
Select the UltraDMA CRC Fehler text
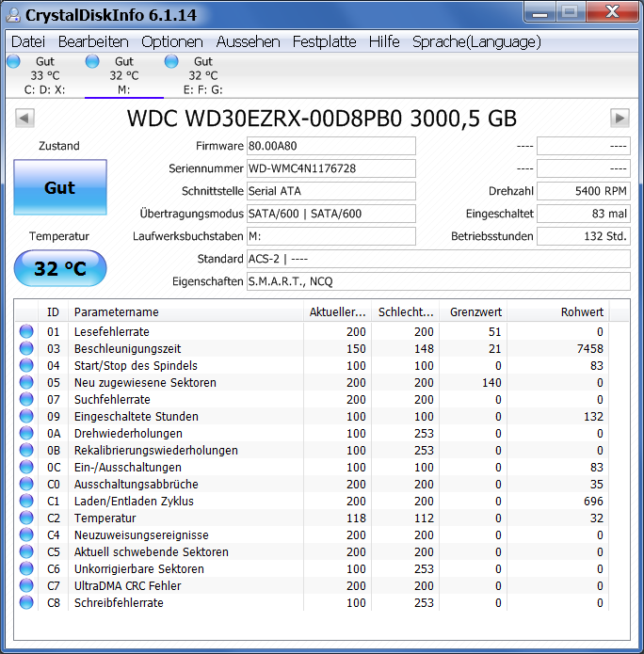coord(127,586)
